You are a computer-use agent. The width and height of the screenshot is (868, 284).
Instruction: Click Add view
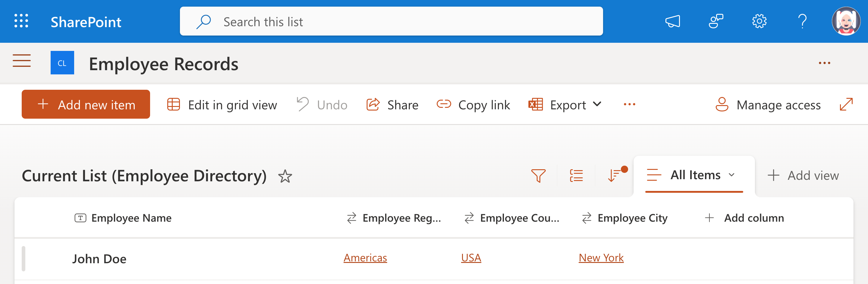tap(803, 176)
